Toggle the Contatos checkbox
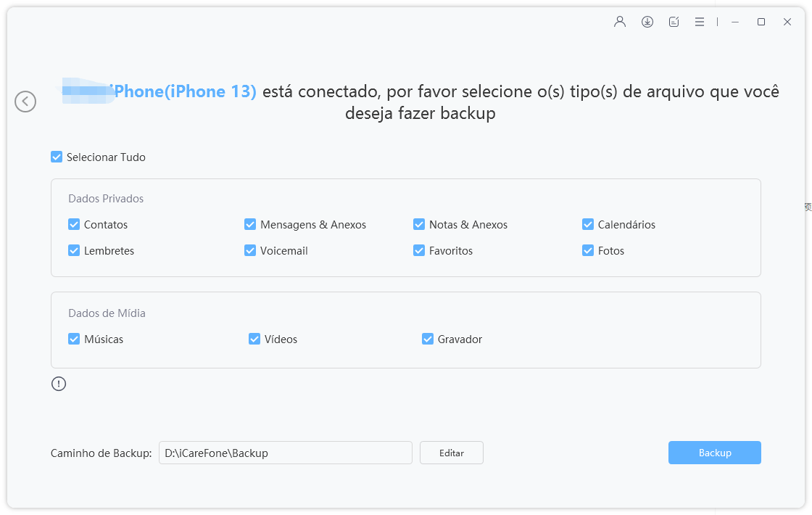 click(x=74, y=224)
